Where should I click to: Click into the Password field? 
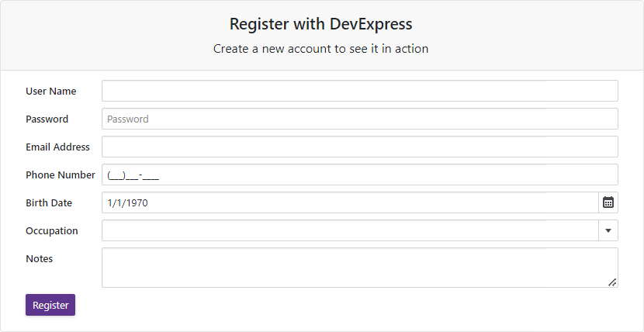pyautogui.click(x=359, y=119)
